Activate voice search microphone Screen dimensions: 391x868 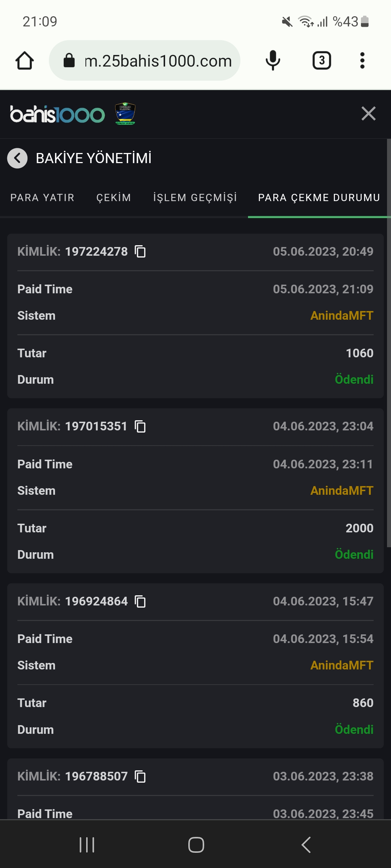(x=273, y=60)
